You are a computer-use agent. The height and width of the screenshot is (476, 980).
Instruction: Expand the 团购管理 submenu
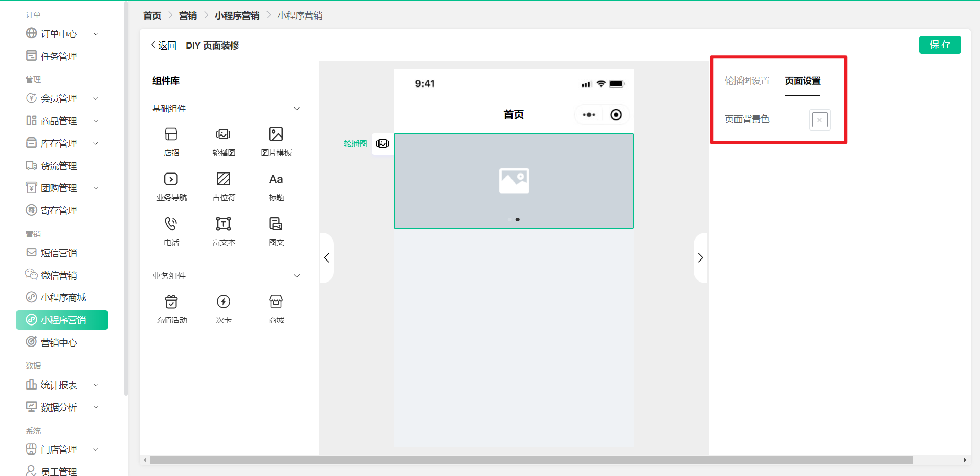point(96,188)
